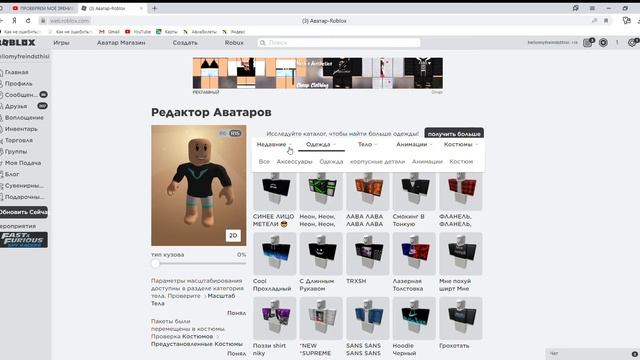Open Профиль in the left sidebar

(x=18, y=83)
